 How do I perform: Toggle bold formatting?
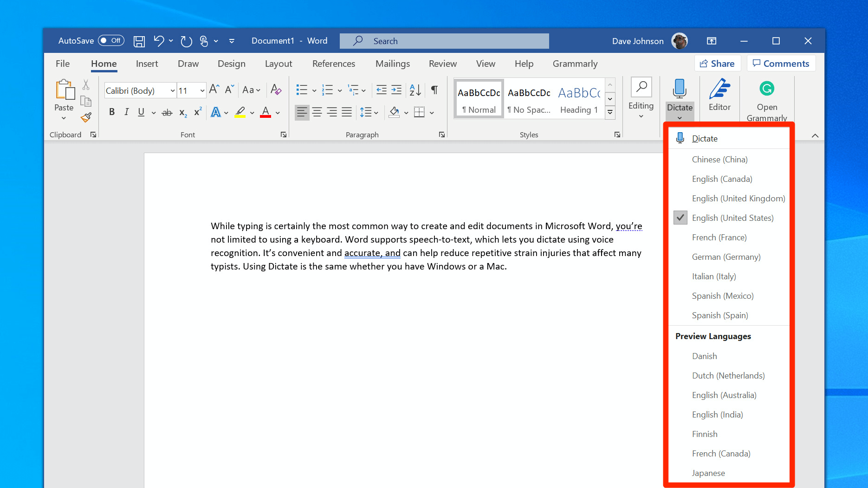(112, 112)
